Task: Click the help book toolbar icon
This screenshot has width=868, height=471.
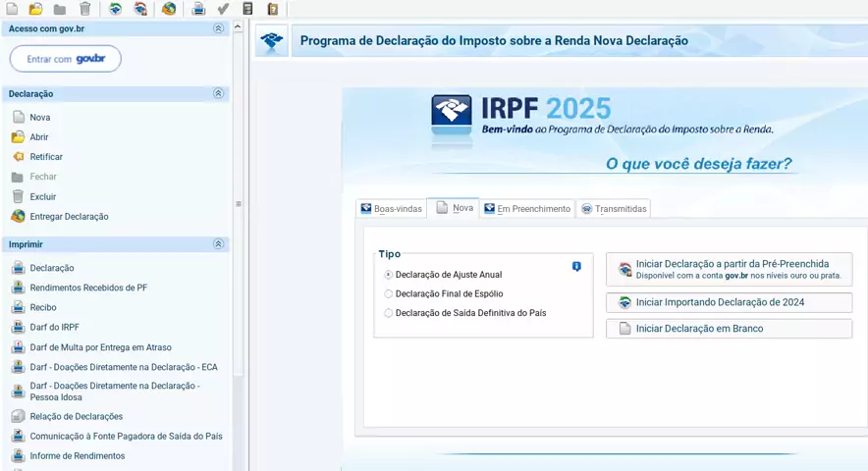Action: click(272, 8)
